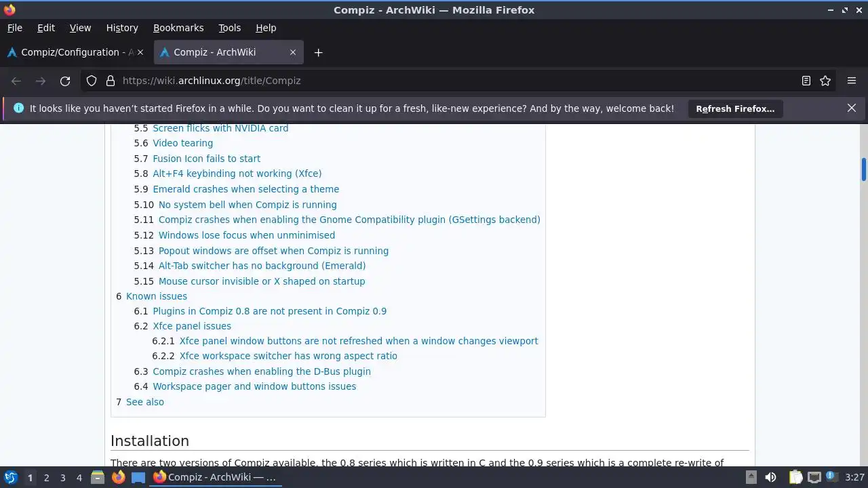Open Alt-Tab switcher has no background link
The height and width of the screenshot is (488, 868).
262,266
